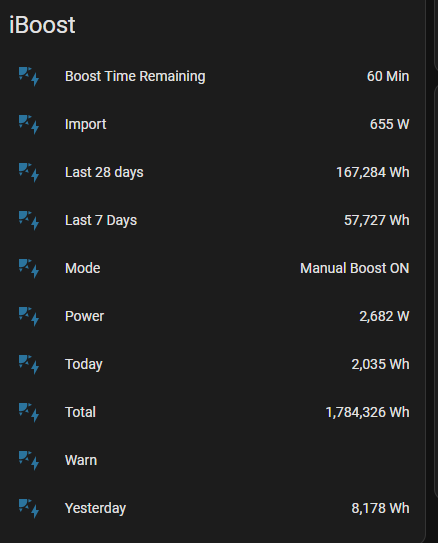Click the Total row icon
The height and width of the screenshot is (543, 438).
(x=29, y=412)
